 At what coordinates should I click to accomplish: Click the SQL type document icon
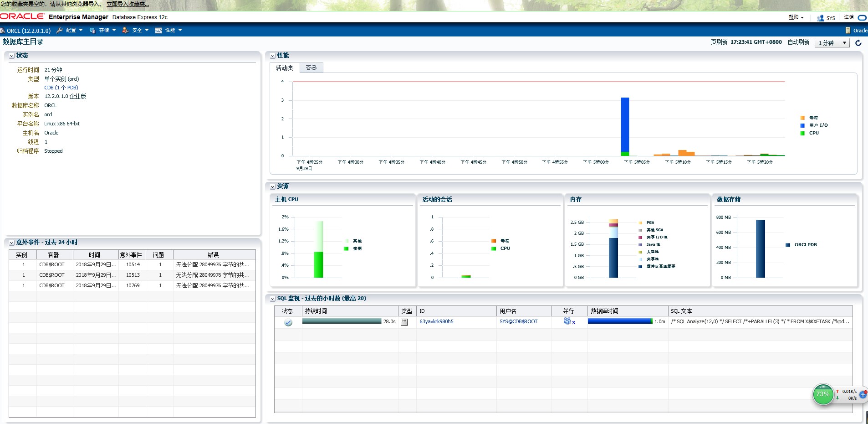click(x=404, y=322)
